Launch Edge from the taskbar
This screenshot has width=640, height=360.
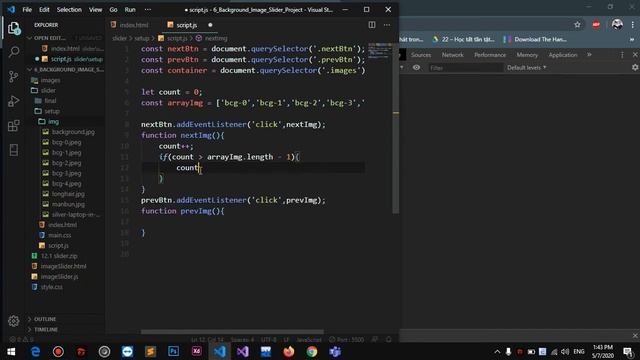tap(35, 351)
